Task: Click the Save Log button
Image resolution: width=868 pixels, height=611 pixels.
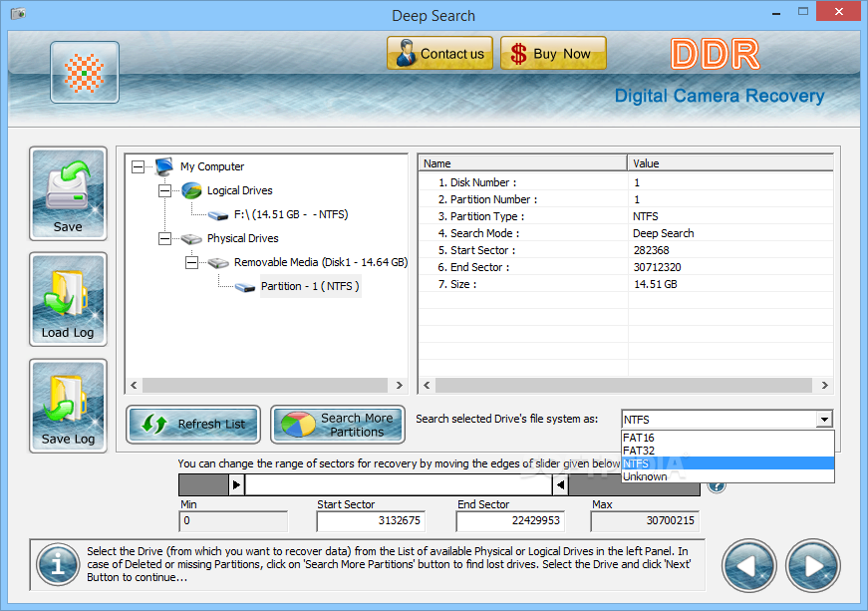Action: tap(68, 406)
